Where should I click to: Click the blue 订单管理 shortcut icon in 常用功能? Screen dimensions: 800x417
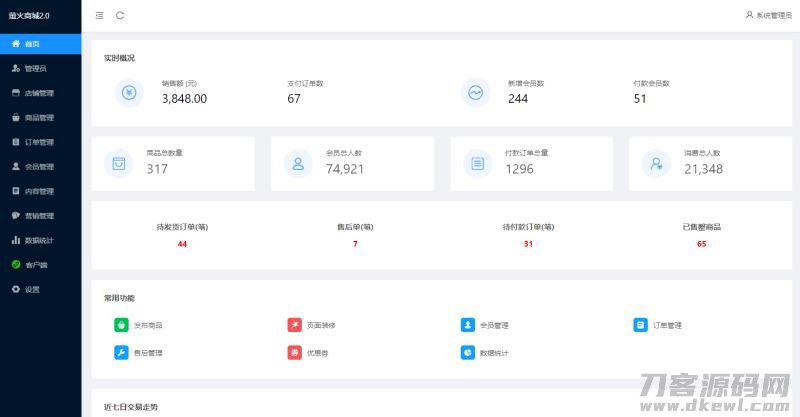640,325
